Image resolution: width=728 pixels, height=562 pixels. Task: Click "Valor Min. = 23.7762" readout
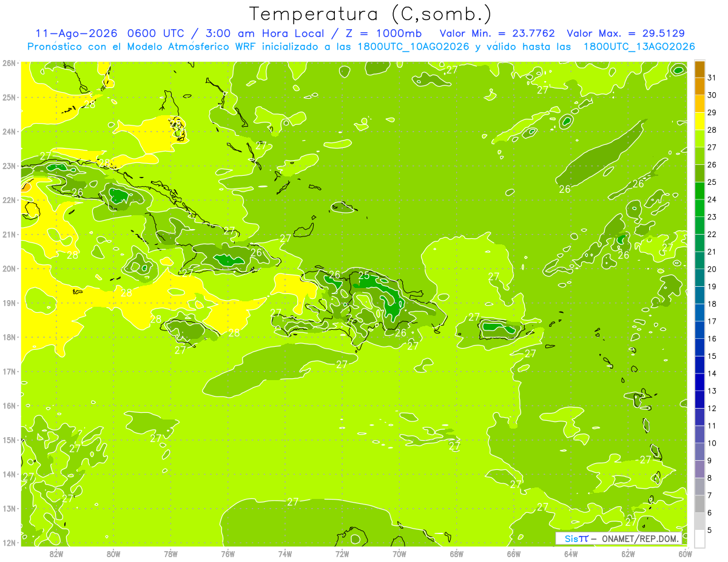(497, 33)
